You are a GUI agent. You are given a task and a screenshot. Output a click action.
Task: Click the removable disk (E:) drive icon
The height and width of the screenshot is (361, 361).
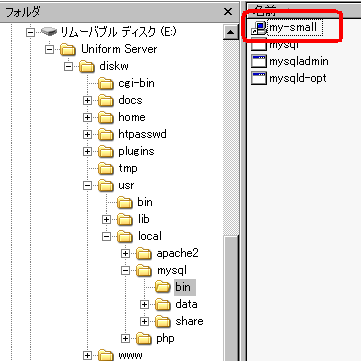[x=49, y=32]
